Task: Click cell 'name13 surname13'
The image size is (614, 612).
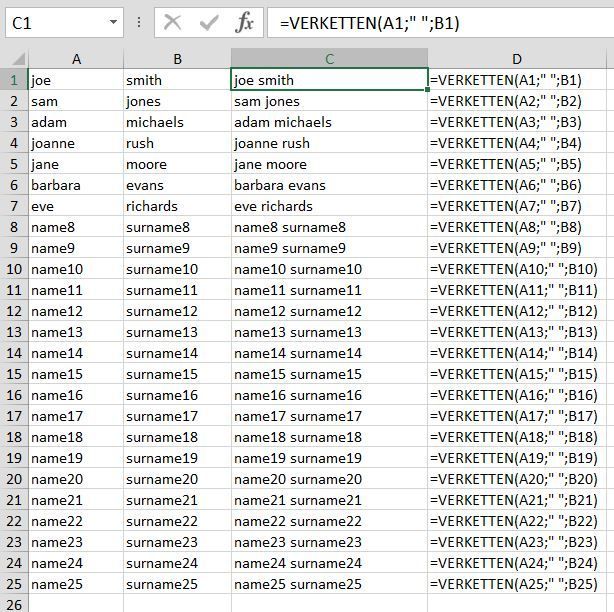Action: click(329, 332)
